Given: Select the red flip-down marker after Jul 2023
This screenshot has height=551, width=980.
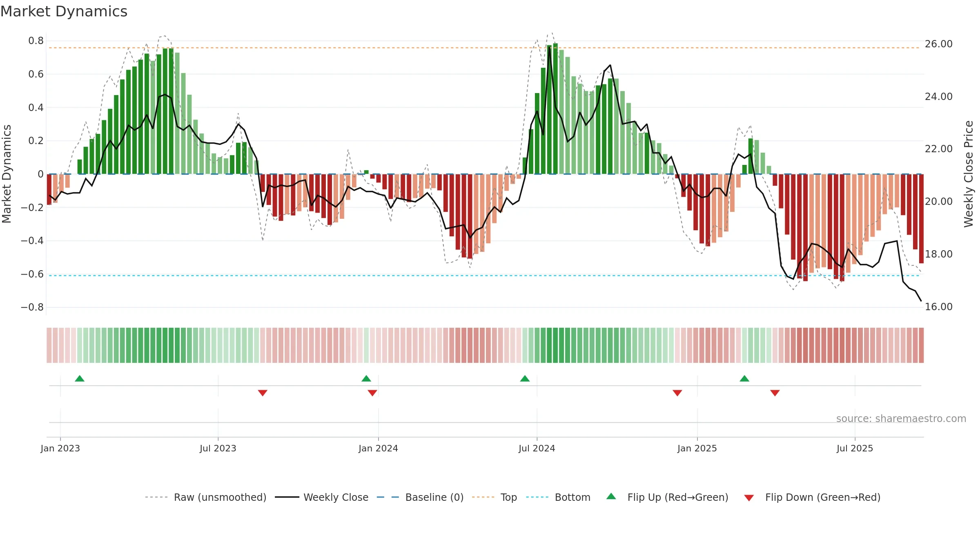Looking at the screenshot, I should tap(263, 393).
